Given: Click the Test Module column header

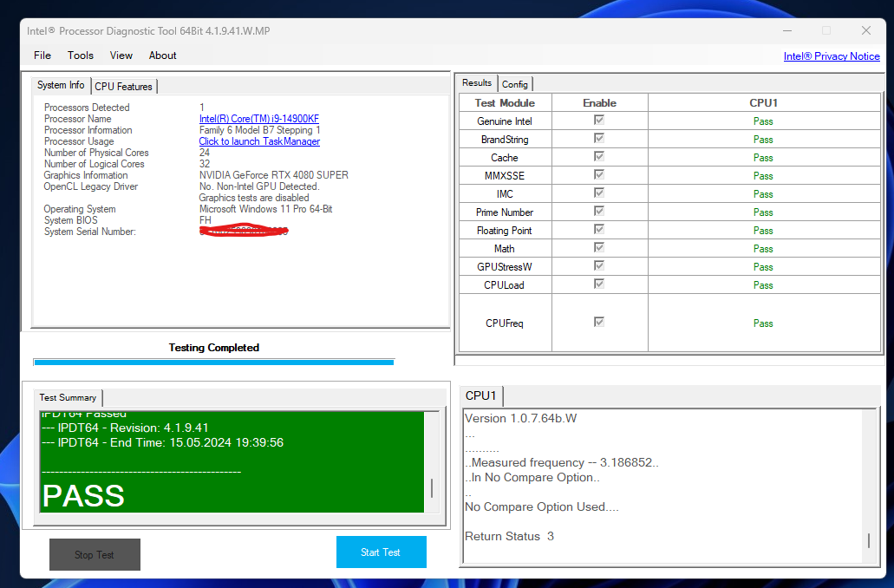Looking at the screenshot, I should tap(506, 102).
